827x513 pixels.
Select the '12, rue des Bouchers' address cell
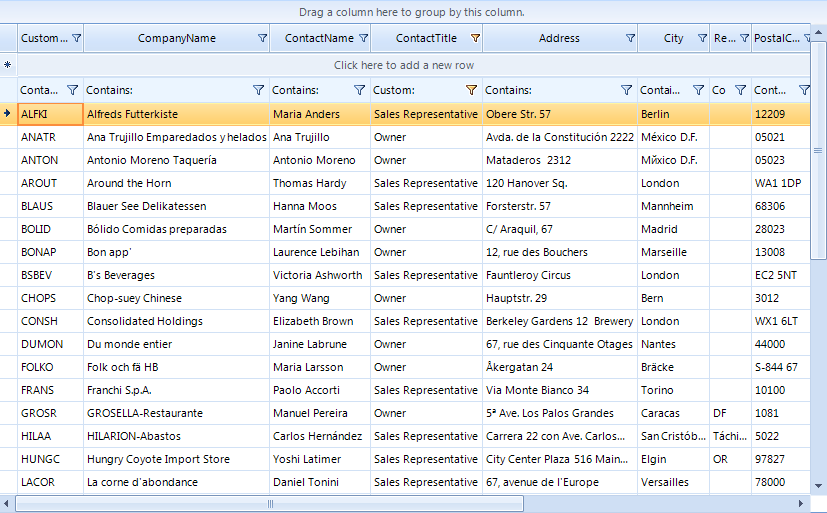coord(560,252)
